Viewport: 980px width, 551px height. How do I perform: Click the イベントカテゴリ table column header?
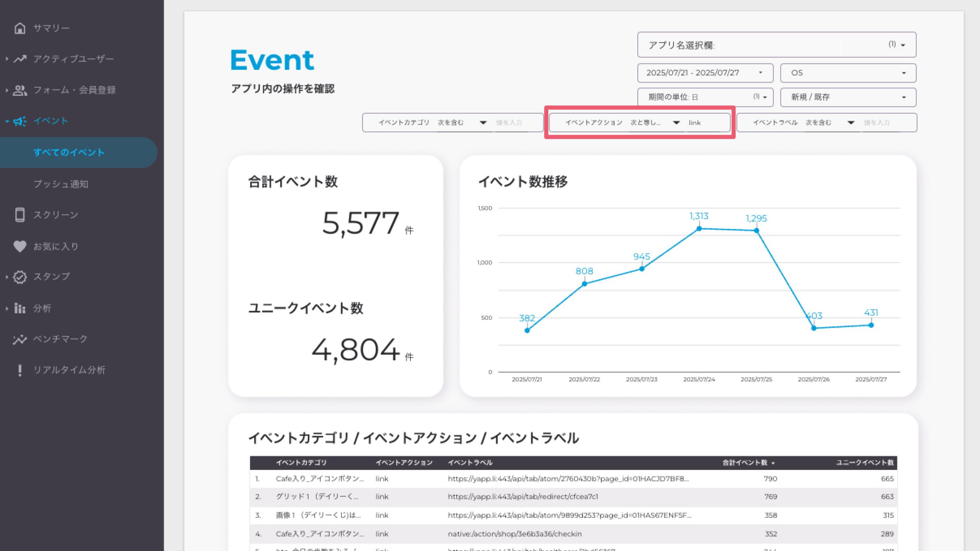click(x=301, y=463)
